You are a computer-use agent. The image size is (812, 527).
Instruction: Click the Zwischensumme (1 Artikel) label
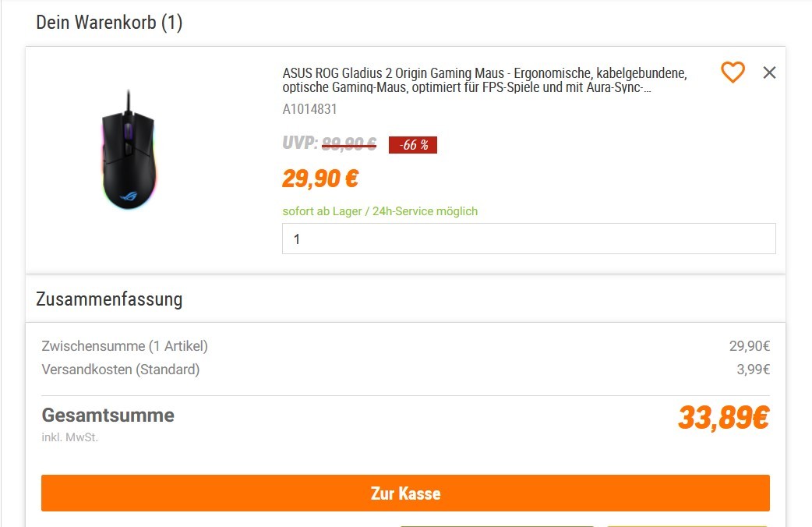(x=125, y=346)
